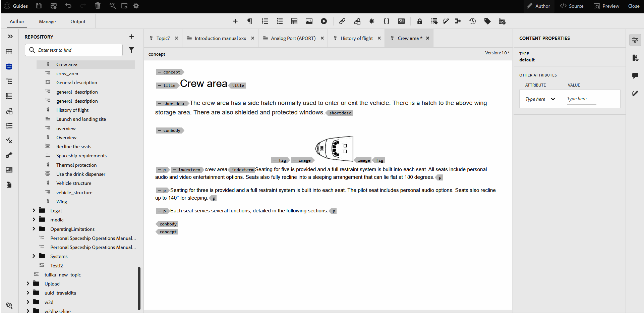
Task: Show the repository grid view icon
Action: coord(9,51)
